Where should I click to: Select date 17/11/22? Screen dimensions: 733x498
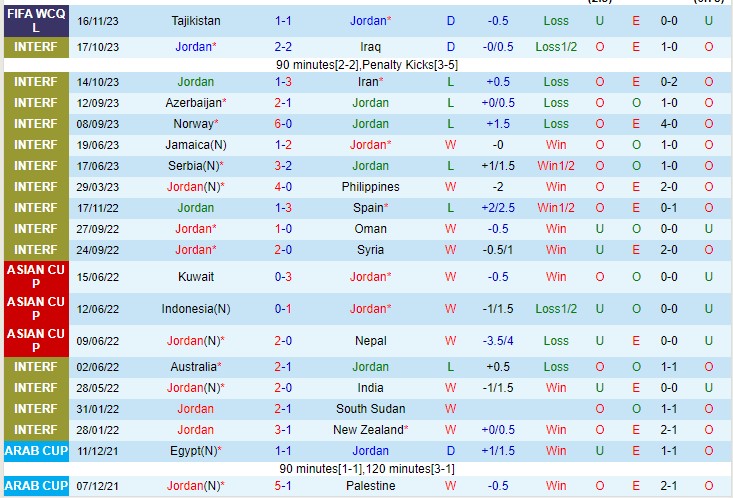pyautogui.click(x=98, y=208)
